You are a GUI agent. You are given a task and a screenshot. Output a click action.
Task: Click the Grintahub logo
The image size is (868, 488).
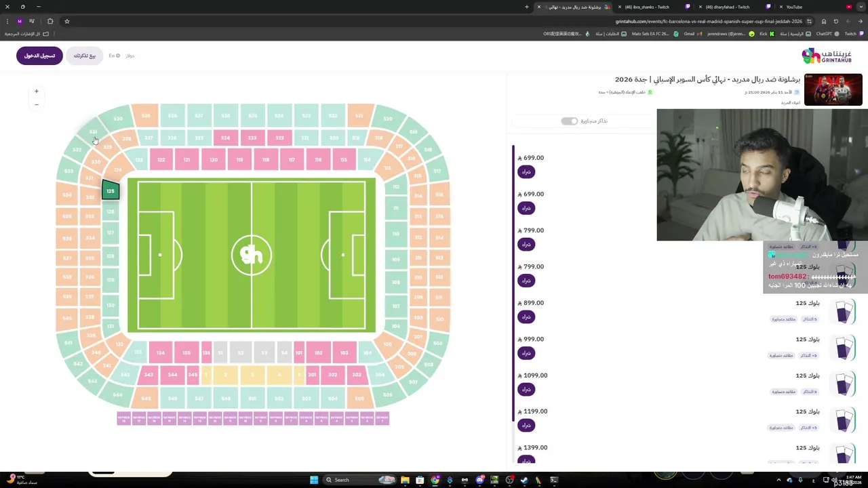click(x=827, y=56)
